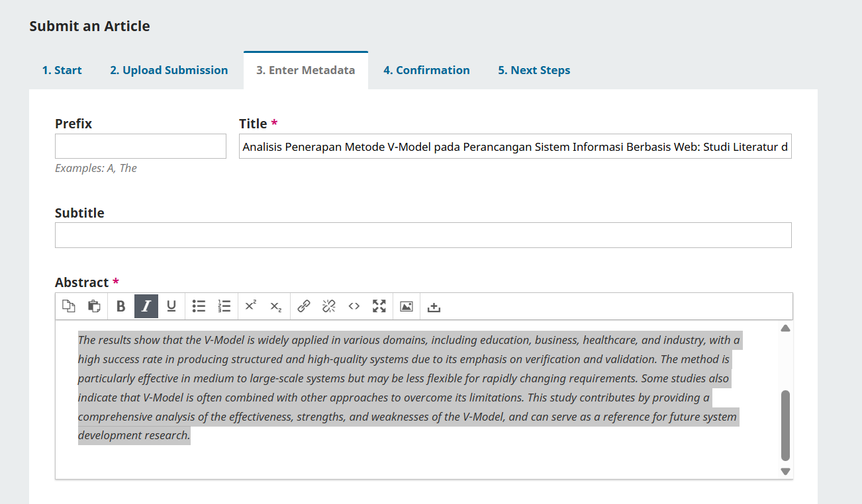Viewport: 862px width, 504px height.
Task: Apply Bold formatting to selected abstract text
Action: click(x=120, y=306)
